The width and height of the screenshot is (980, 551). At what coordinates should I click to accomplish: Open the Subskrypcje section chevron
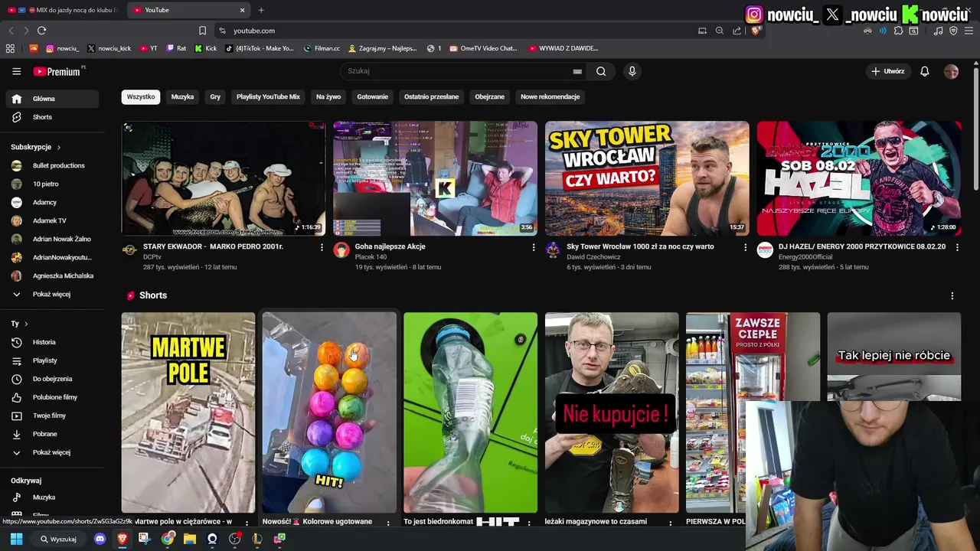click(x=58, y=147)
